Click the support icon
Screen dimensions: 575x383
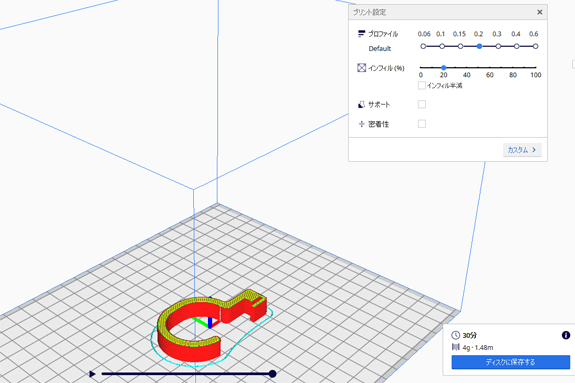tap(361, 105)
